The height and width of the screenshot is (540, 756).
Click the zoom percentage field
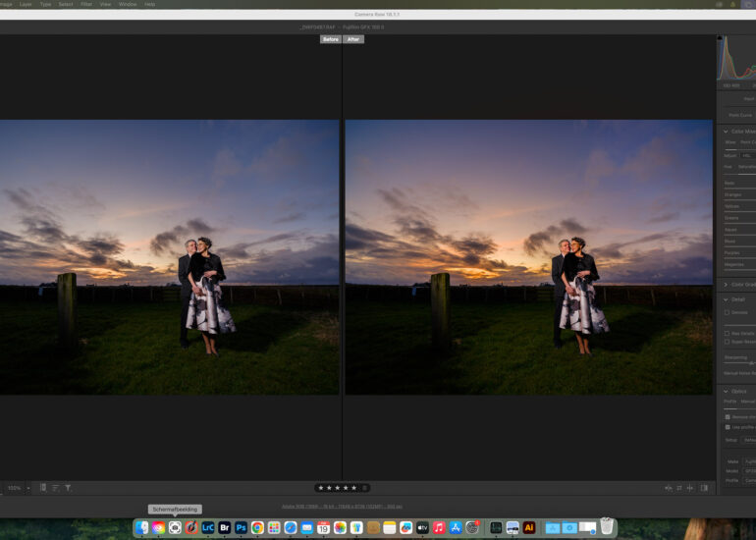(x=14, y=488)
